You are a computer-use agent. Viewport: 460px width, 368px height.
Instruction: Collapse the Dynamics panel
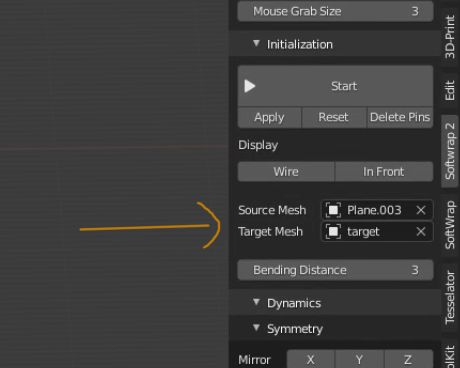256,302
